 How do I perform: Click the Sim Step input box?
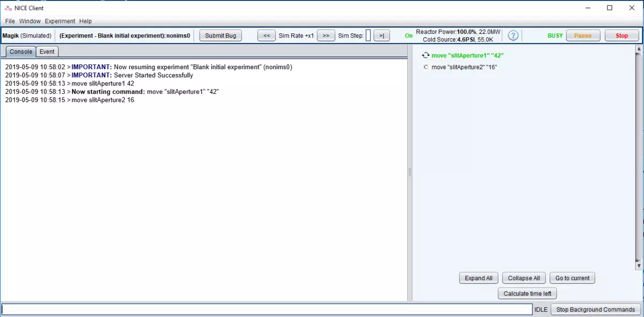(x=368, y=35)
